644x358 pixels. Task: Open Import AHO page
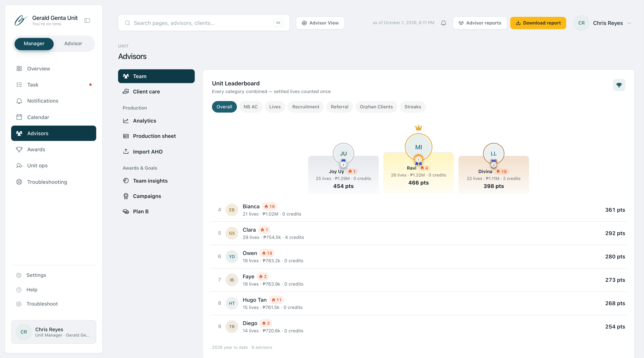pos(156,152)
